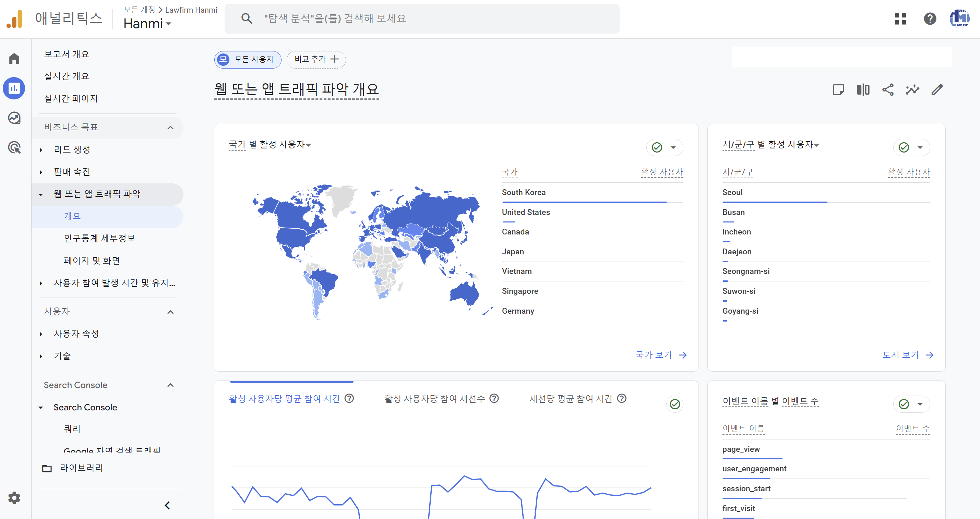Open the Help question mark icon
Viewport: 980px width, 519px height.
pyautogui.click(x=930, y=19)
